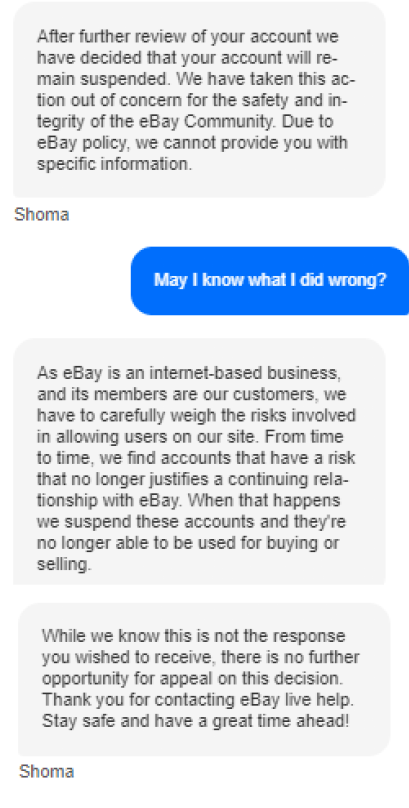Click the line starting "eBay policy, we cannot provide"
409x808 pixels.
click(x=192, y=143)
